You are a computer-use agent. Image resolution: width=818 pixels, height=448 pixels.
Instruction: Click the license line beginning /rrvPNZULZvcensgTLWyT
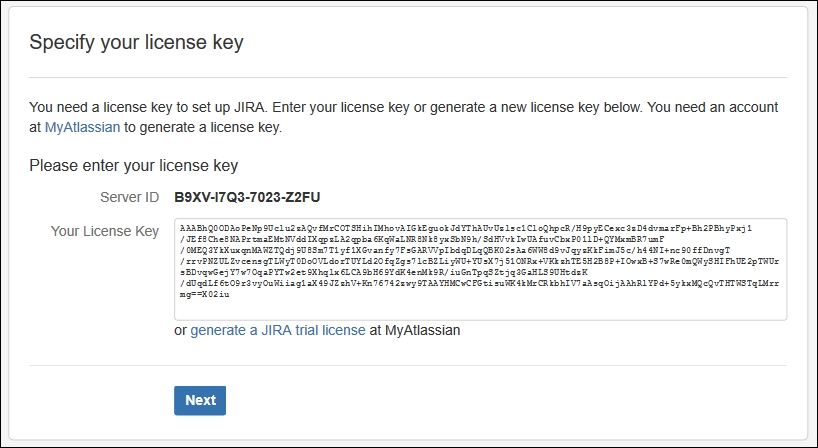tap(479, 261)
